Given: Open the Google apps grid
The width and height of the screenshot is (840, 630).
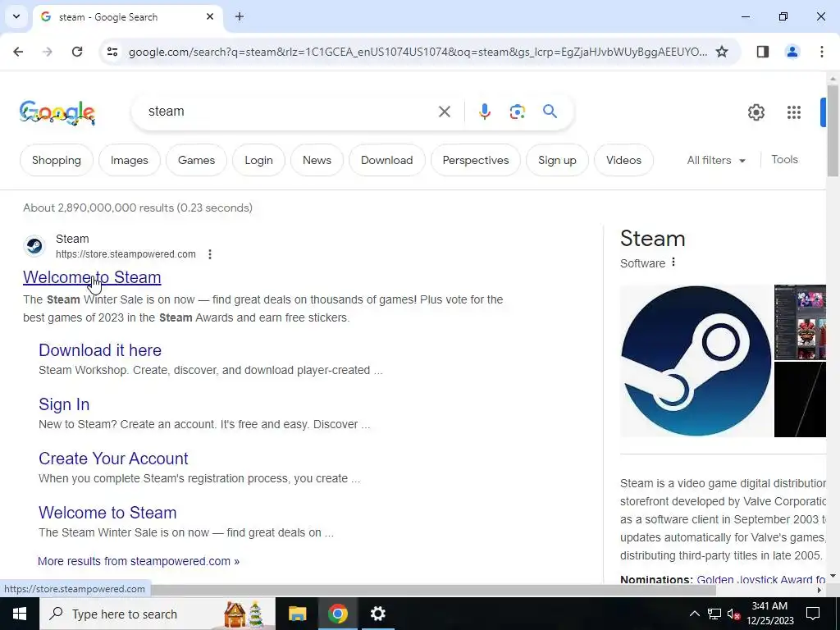Looking at the screenshot, I should [793, 112].
